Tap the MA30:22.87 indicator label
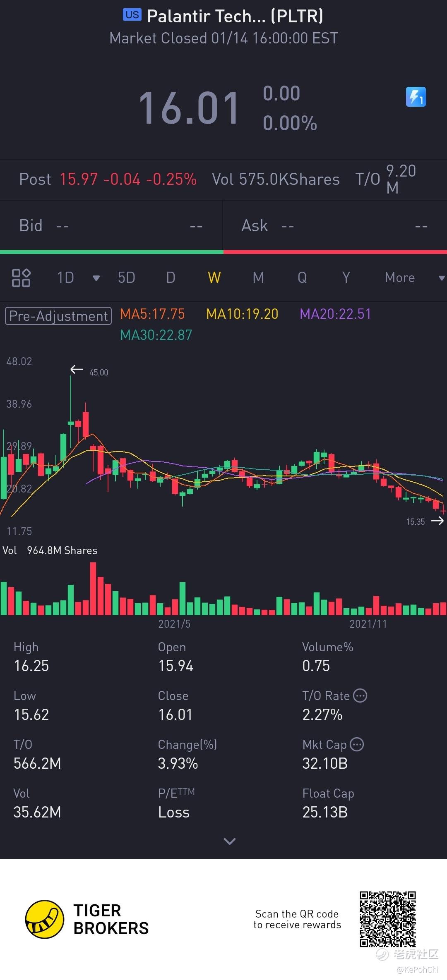The image size is (447, 980). pyautogui.click(x=156, y=335)
